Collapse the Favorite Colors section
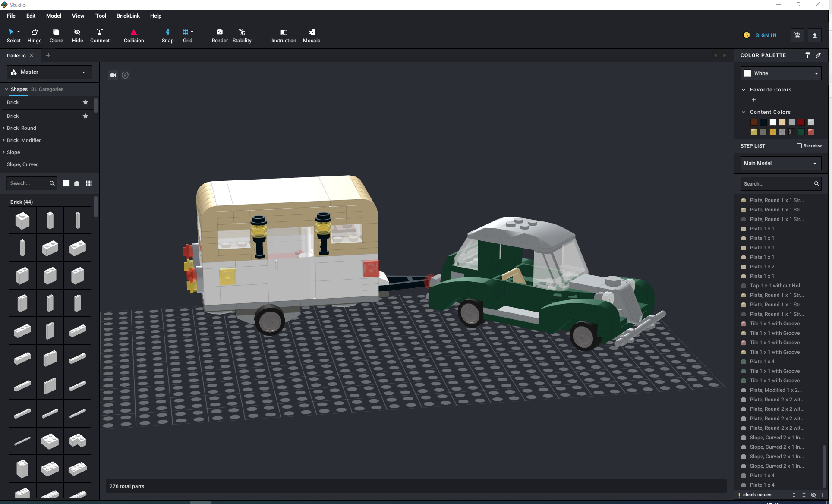 pyautogui.click(x=744, y=90)
